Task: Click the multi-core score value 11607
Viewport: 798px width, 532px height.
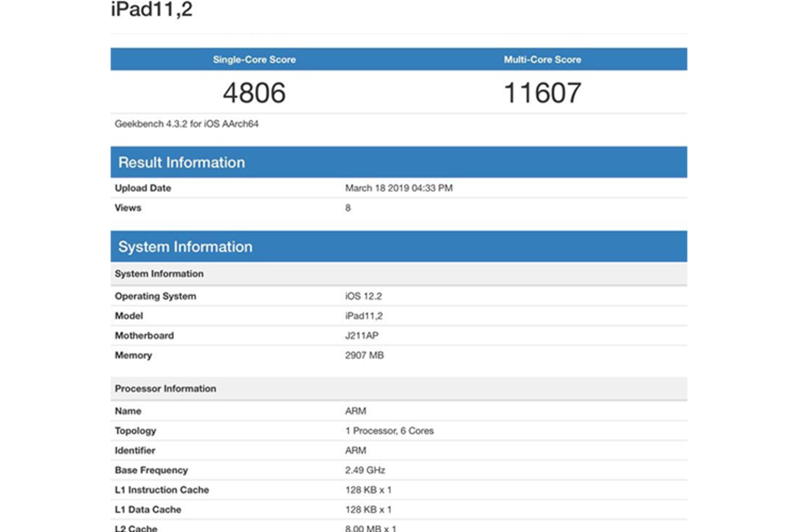Action: coord(542,93)
